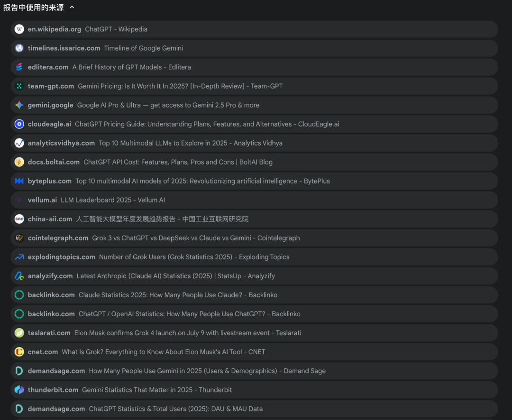Click the china-aii.com favicon icon
This screenshot has height=420, width=512.
point(19,219)
